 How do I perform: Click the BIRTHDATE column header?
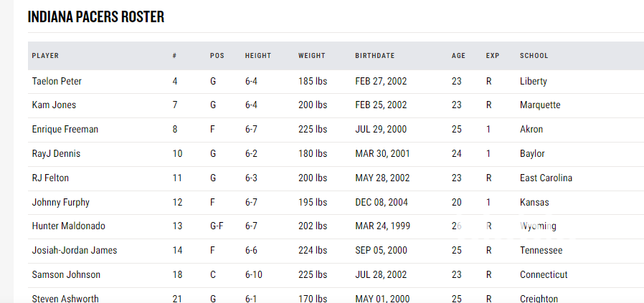tap(374, 56)
